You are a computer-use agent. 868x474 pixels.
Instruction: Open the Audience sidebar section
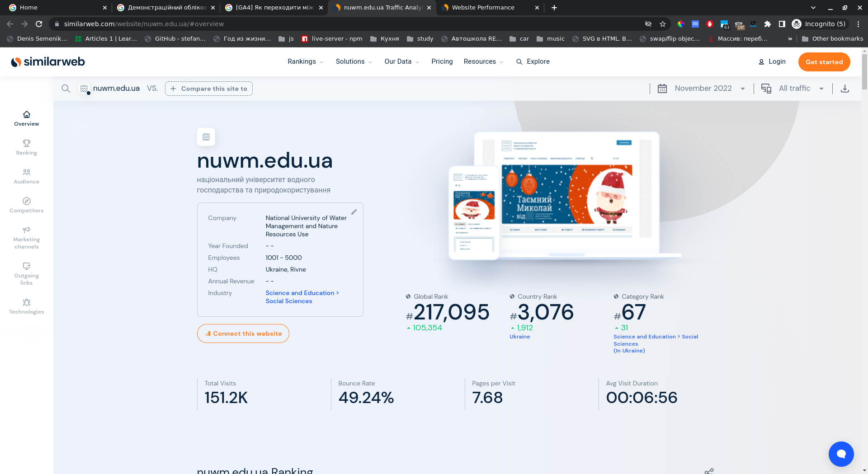(26, 176)
